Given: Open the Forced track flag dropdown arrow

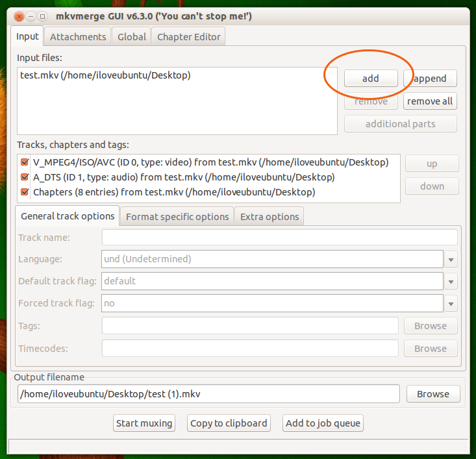Looking at the screenshot, I should point(451,304).
